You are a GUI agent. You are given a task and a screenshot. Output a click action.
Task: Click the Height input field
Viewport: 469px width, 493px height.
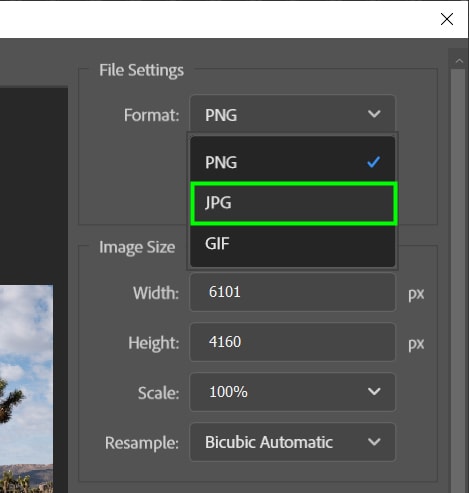[292, 342]
